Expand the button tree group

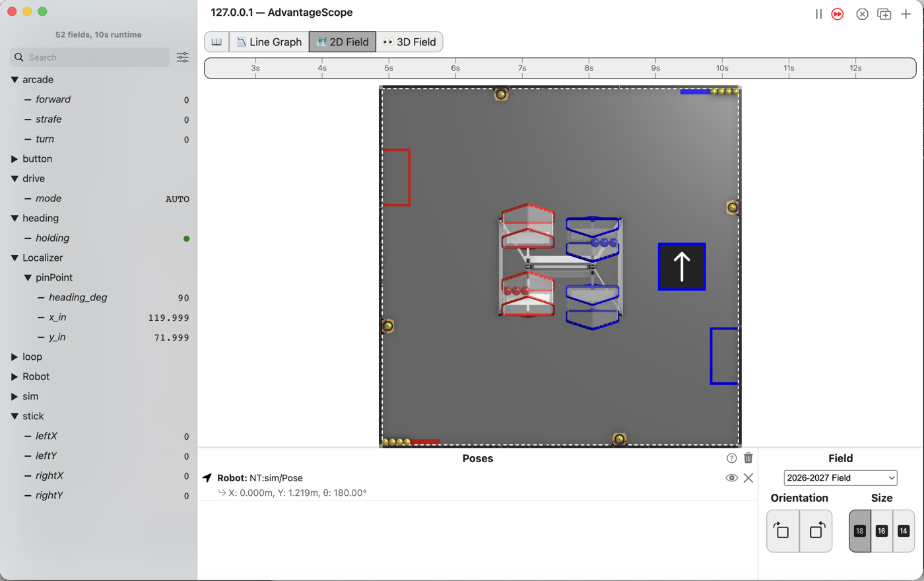click(x=15, y=158)
